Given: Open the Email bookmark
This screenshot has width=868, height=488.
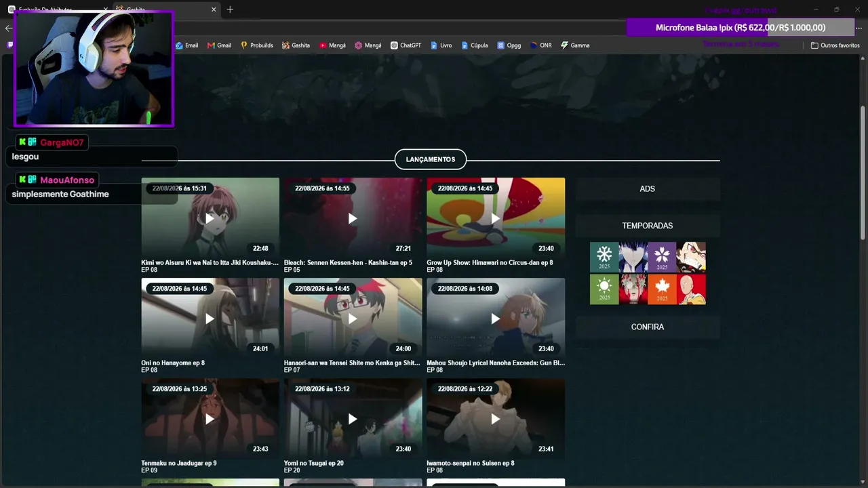Looking at the screenshot, I should point(186,45).
